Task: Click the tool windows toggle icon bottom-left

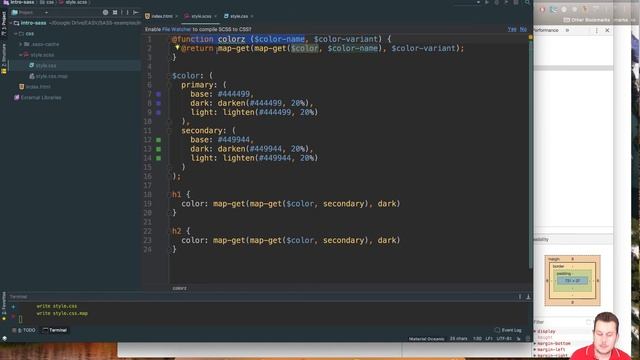Action: tap(4, 338)
